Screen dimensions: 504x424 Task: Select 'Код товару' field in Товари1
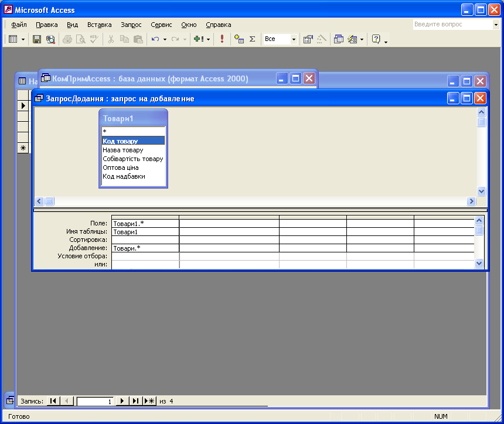pos(133,141)
